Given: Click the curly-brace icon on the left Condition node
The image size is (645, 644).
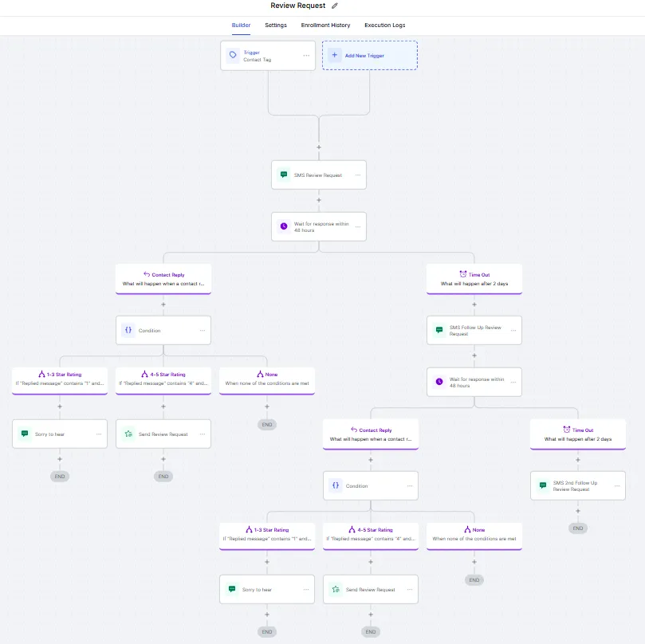Looking at the screenshot, I should (128, 330).
